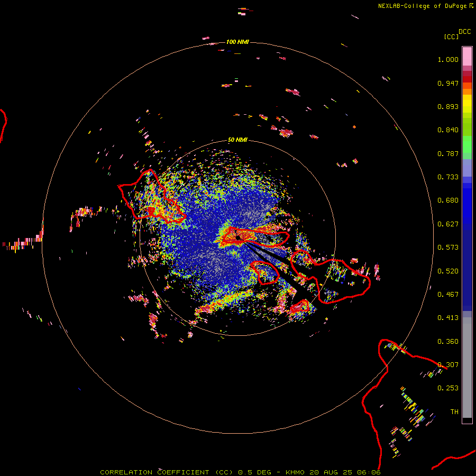The image size is (476, 476).
Task: Click the pink top segment of the color bar
Action: [467, 56]
